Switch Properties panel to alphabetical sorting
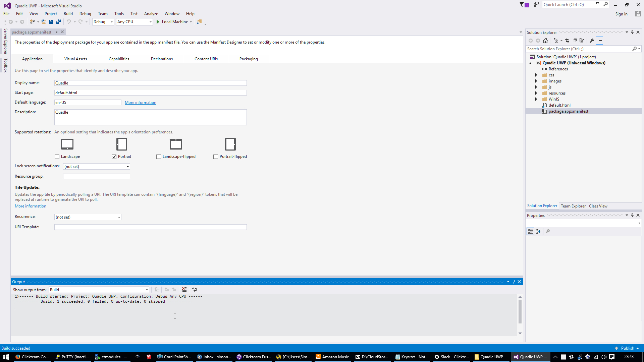 pyautogui.click(x=538, y=231)
